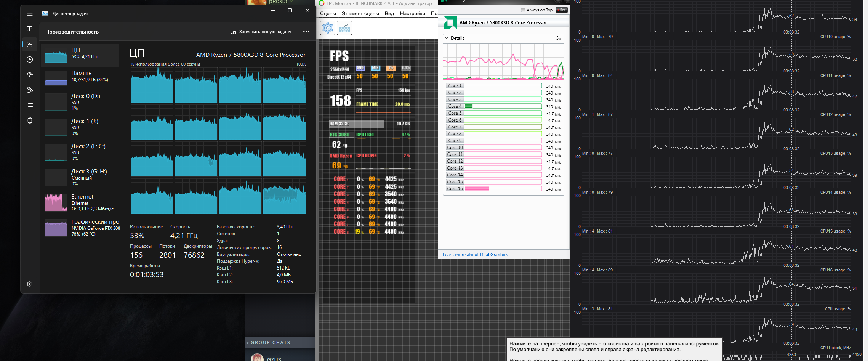The image size is (868, 361).
Task: Select ЦП item in performance list
Action: pos(80,55)
